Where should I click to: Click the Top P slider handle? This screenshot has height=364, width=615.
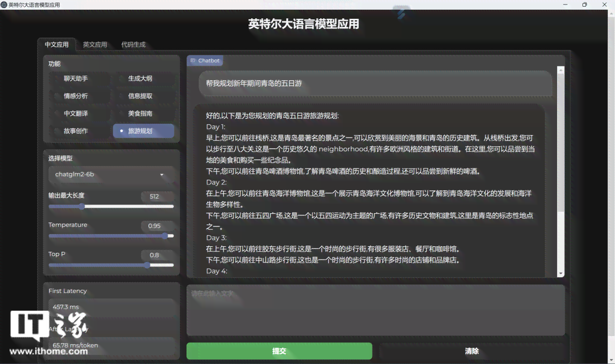click(147, 265)
